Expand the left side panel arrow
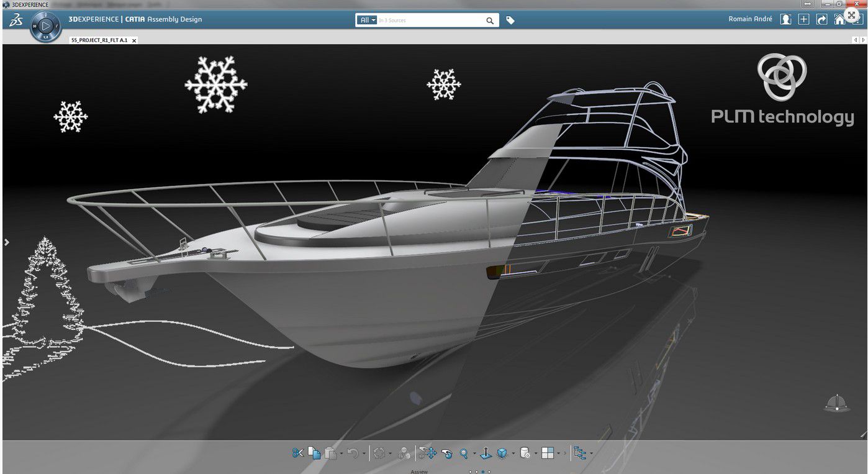Image resolution: width=868 pixels, height=474 pixels. [x=6, y=242]
